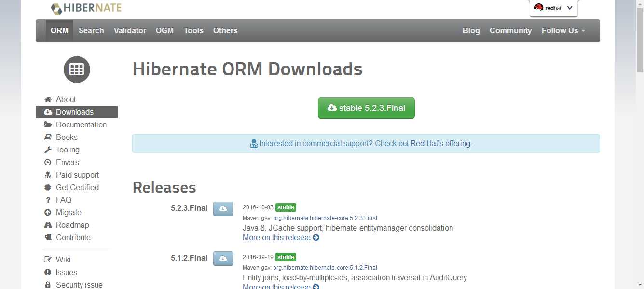This screenshot has width=644, height=289.
Task: Click the FAQ question mark icon
Action: pos(48,200)
